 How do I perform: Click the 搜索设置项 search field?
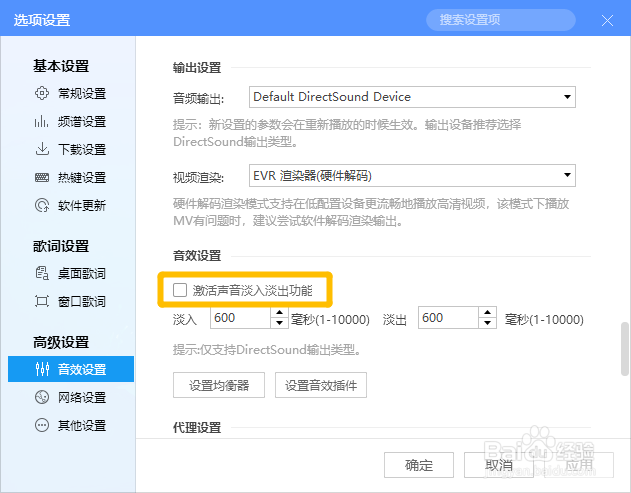[501, 20]
